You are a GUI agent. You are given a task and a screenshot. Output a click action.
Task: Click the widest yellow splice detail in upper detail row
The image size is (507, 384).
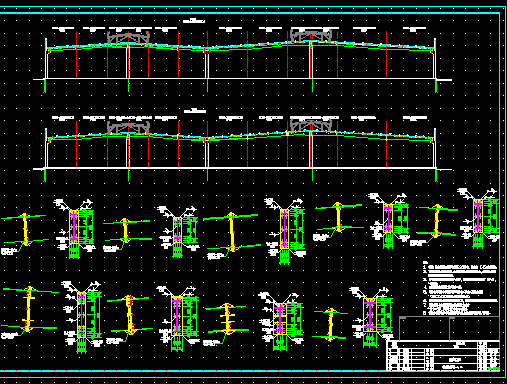pyautogui.click(x=232, y=233)
